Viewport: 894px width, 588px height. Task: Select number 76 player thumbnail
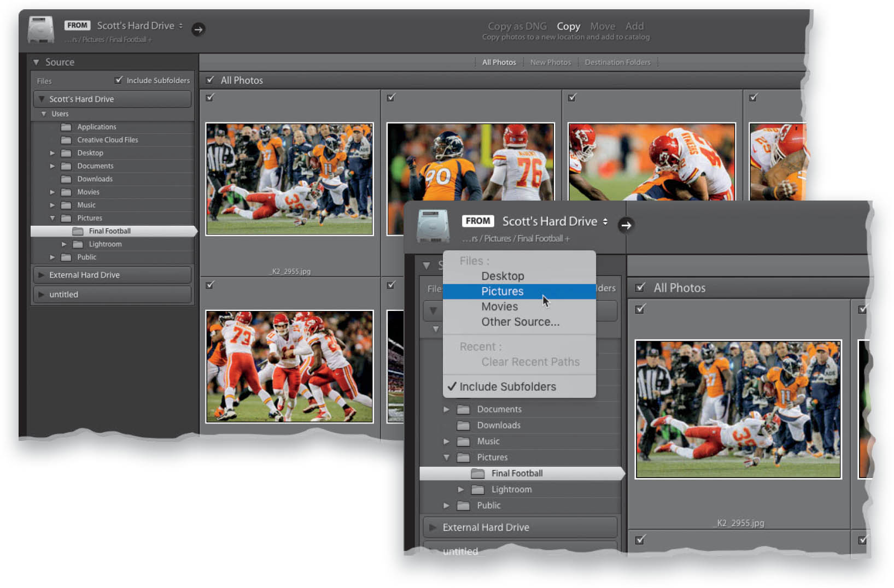pyautogui.click(x=470, y=162)
